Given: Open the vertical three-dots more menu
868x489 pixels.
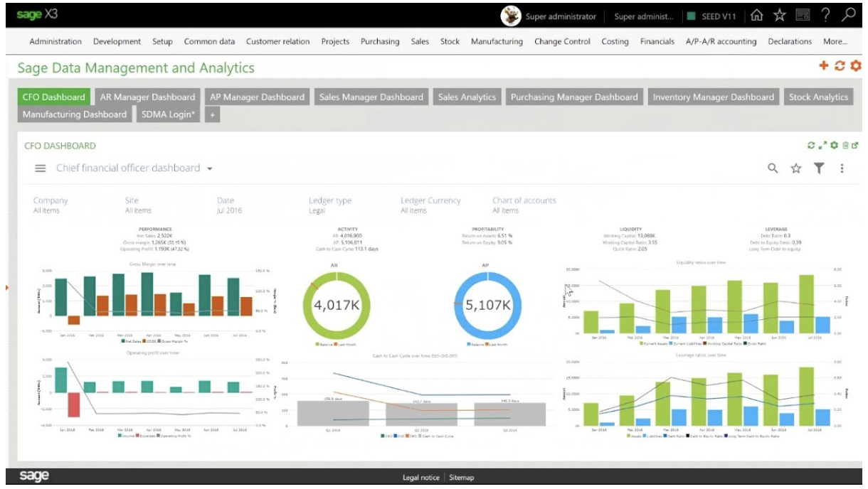Looking at the screenshot, I should tap(842, 168).
